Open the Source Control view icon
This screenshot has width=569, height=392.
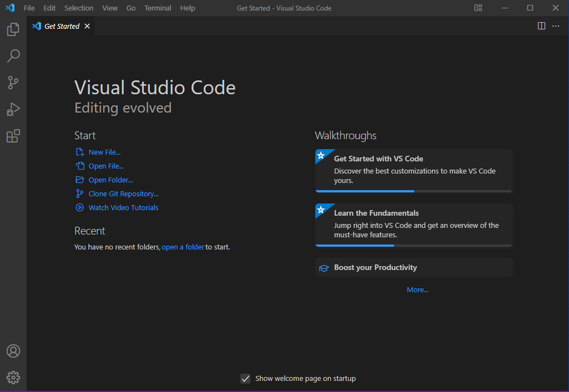click(x=13, y=83)
